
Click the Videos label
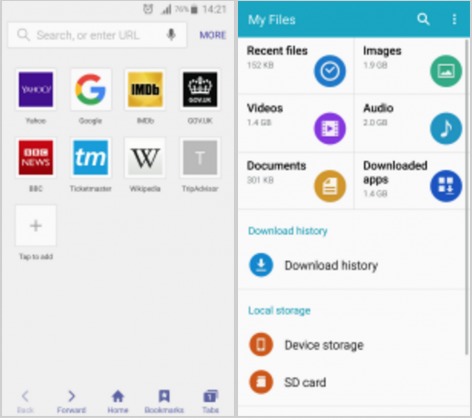265,108
